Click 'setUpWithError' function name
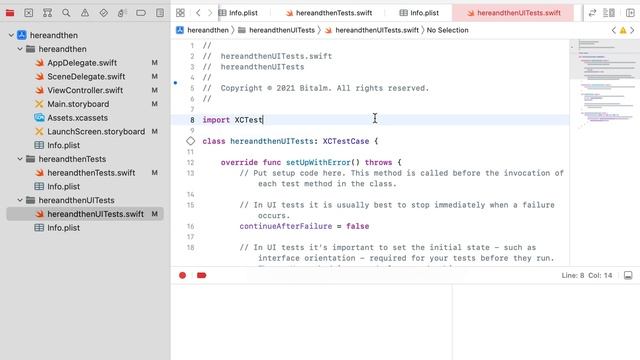 (x=318, y=162)
